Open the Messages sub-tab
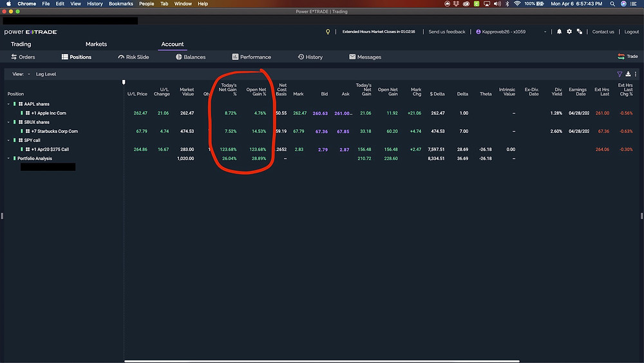 (365, 57)
